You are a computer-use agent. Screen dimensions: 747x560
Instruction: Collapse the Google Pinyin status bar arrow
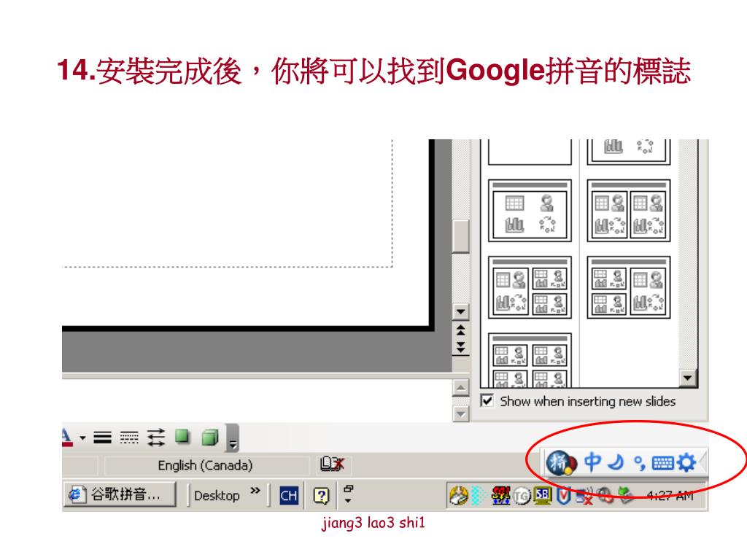coord(703,462)
